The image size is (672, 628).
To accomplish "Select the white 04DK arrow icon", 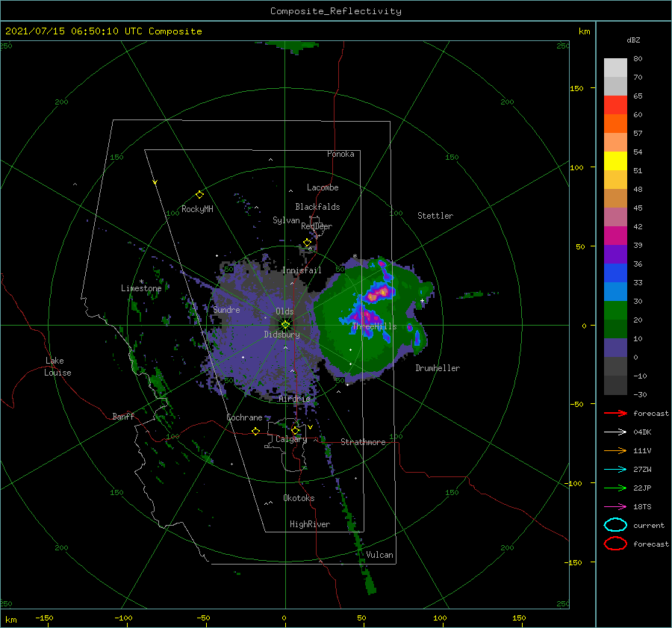I will pyautogui.click(x=615, y=432).
